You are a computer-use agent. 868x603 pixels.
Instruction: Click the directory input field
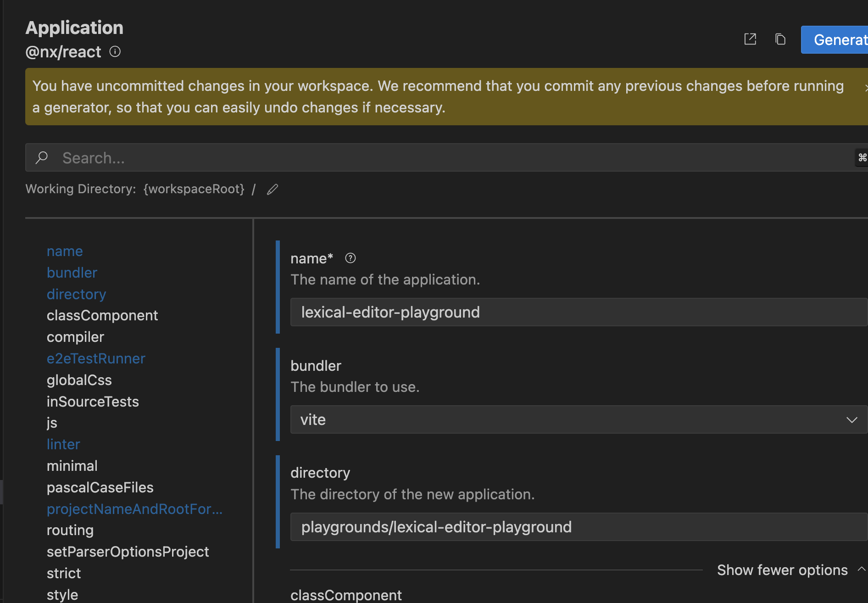pos(578,527)
